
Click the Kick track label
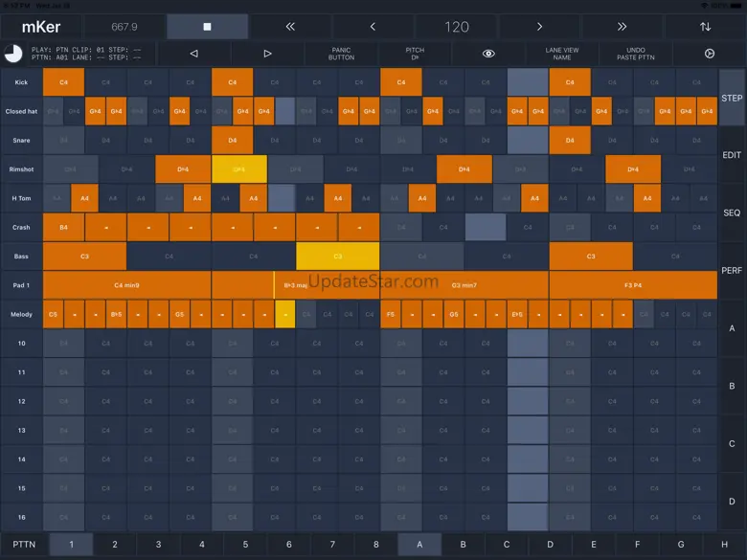pyautogui.click(x=21, y=82)
